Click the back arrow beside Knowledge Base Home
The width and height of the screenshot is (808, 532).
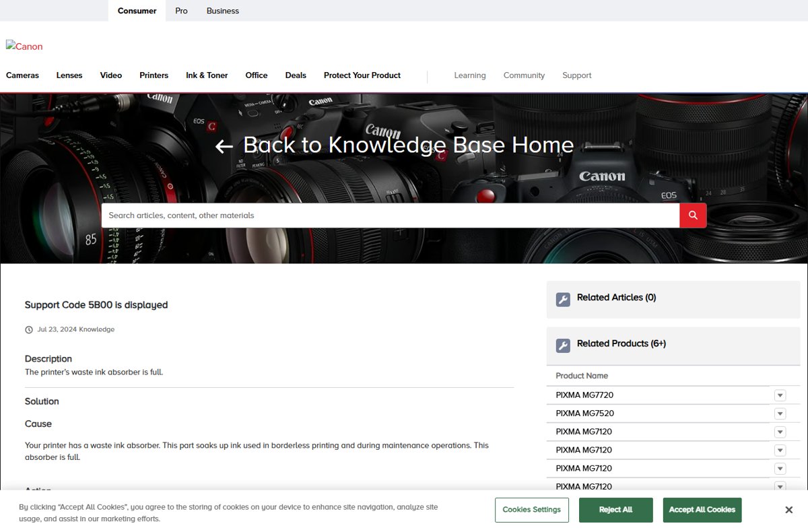point(224,146)
